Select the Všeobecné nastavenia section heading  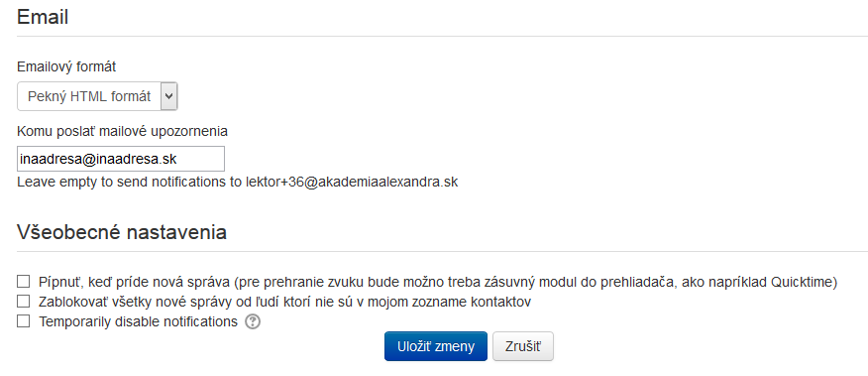click(122, 232)
